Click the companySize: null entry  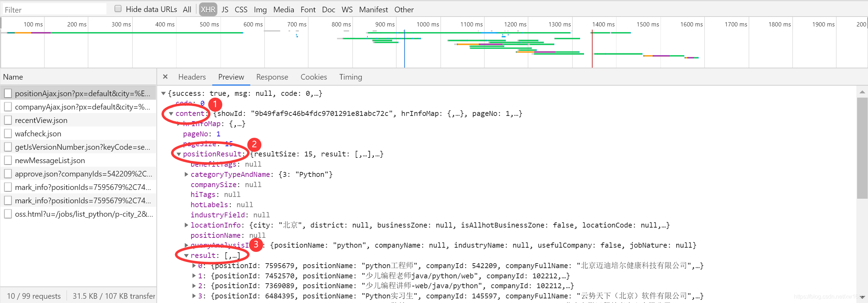click(x=226, y=185)
